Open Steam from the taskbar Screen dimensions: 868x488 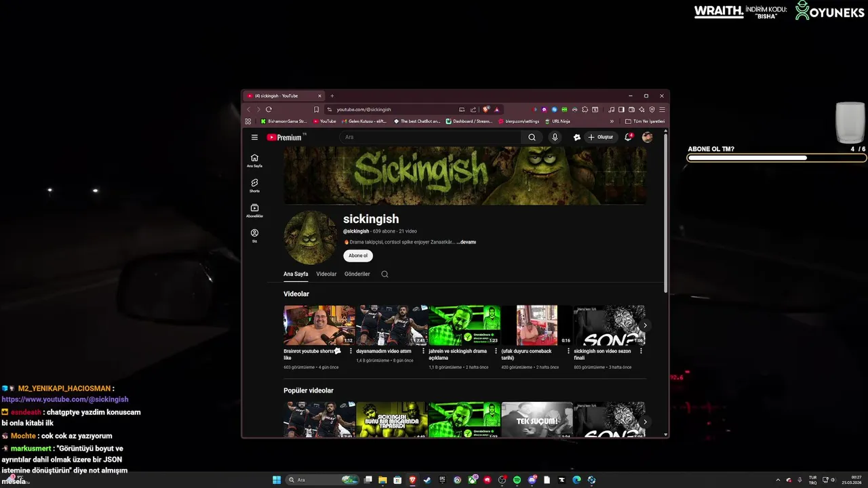coord(427,480)
